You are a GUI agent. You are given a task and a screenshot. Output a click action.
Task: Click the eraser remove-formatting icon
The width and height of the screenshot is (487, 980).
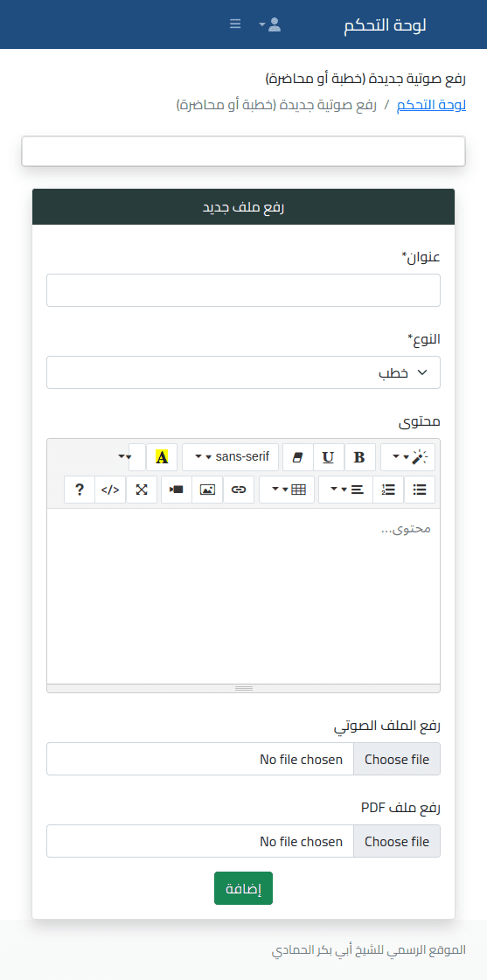coord(297,457)
